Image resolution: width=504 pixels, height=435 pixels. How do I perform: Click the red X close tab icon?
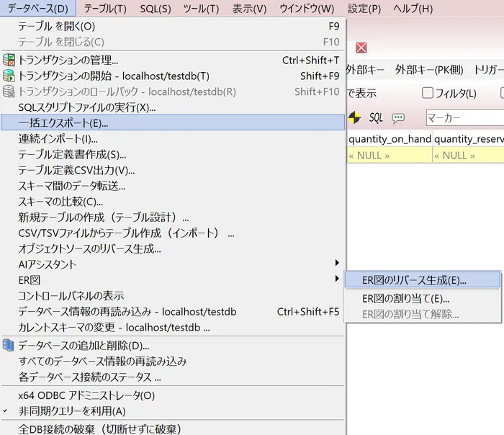click(x=361, y=48)
